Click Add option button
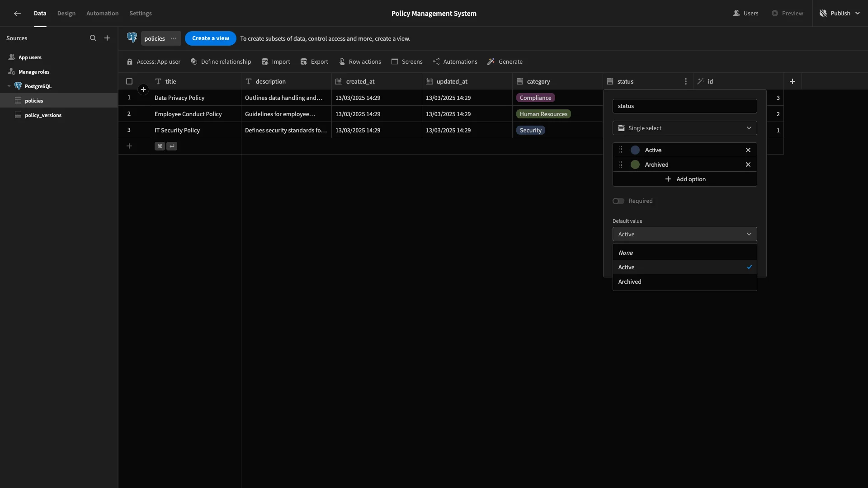 tap(684, 179)
